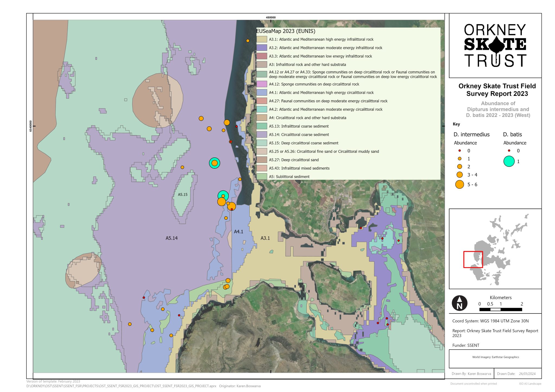Screen dimensions: 555x392
Task: Select the red marker near the eastern purple sediment area
Action: click(x=360, y=228)
